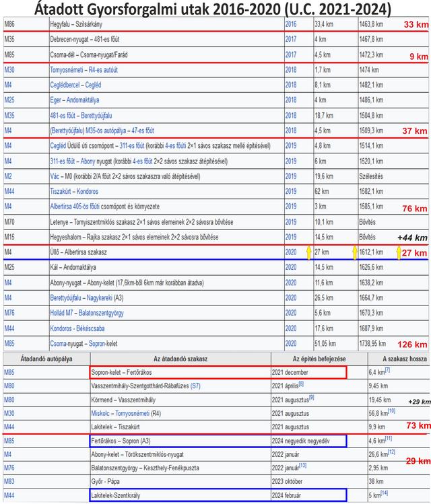Click the 'Szélesítés' cell in Vác row
Image resolution: width=431 pixels, height=504 pixels.
coord(393,176)
